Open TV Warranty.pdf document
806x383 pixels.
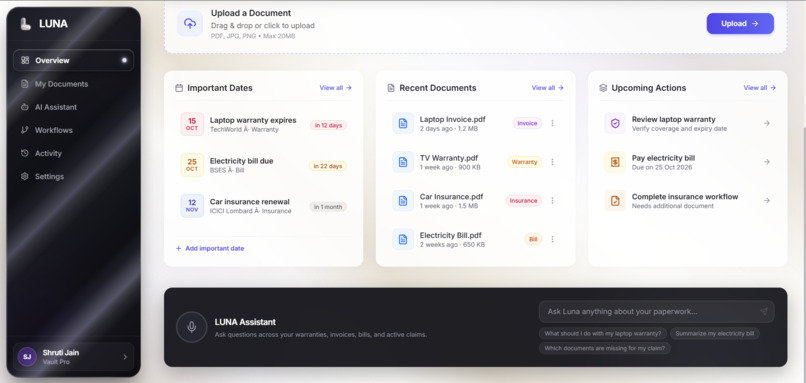449,158
